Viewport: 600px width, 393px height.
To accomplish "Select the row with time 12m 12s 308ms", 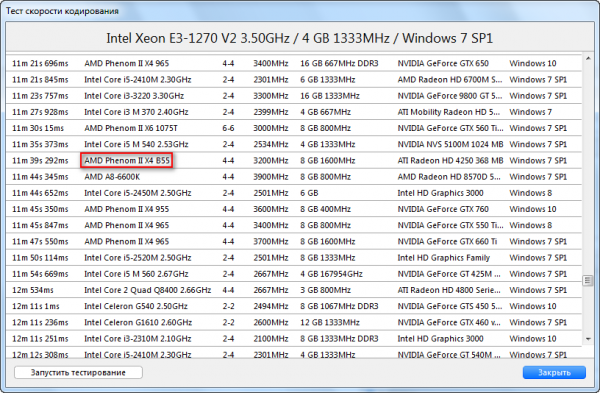I will 294,354.
